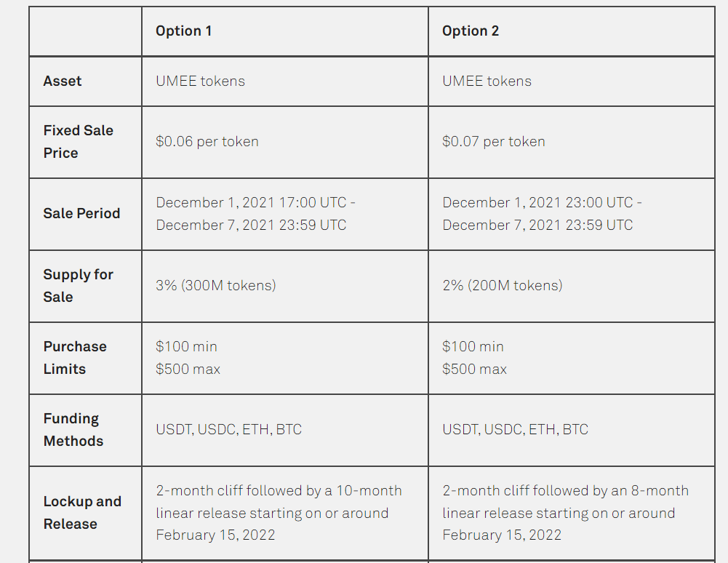Click the Funding Methods row label
Viewport: 728px width, 563px height.
coord(73,430)
